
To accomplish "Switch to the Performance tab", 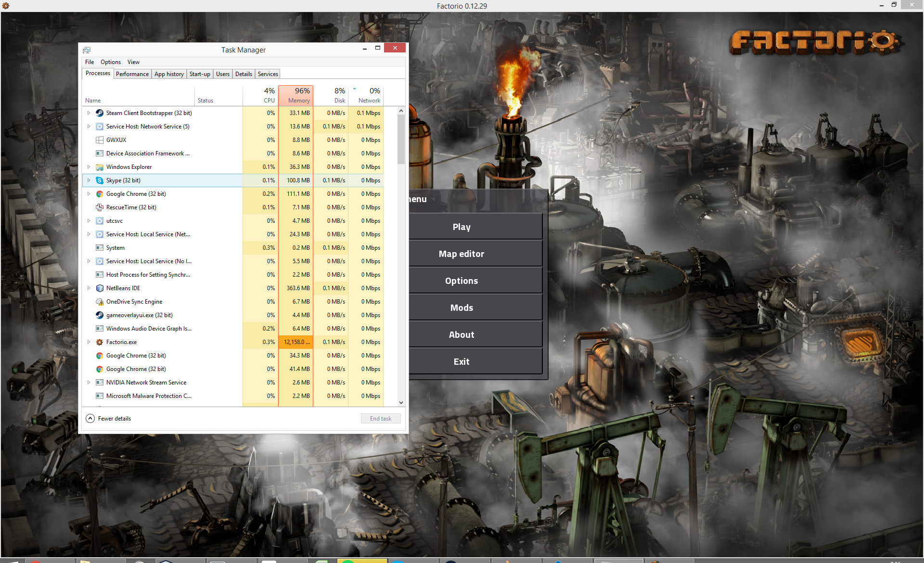I will [132, 74].
